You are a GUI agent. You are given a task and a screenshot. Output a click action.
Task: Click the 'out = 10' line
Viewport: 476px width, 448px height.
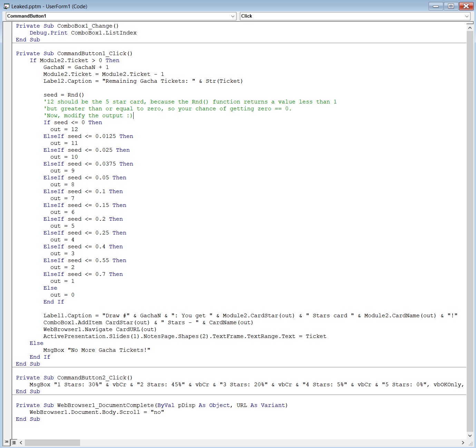click(x=64, y=157)
